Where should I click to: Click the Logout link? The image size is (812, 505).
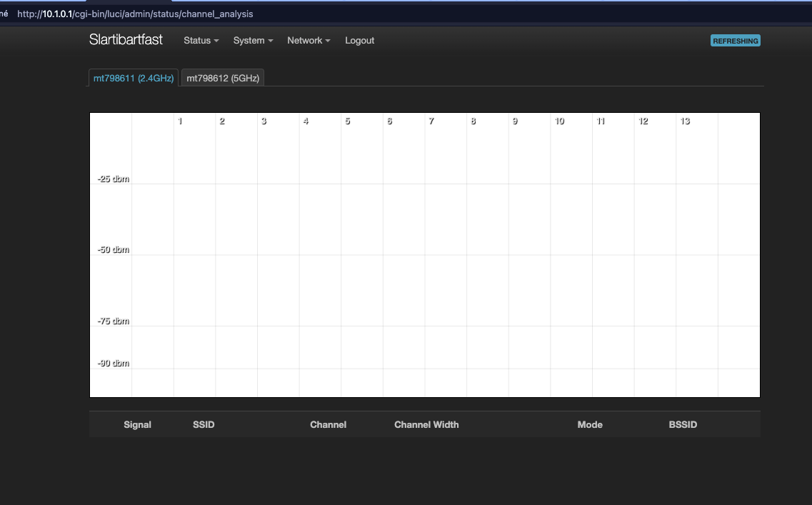359,41
